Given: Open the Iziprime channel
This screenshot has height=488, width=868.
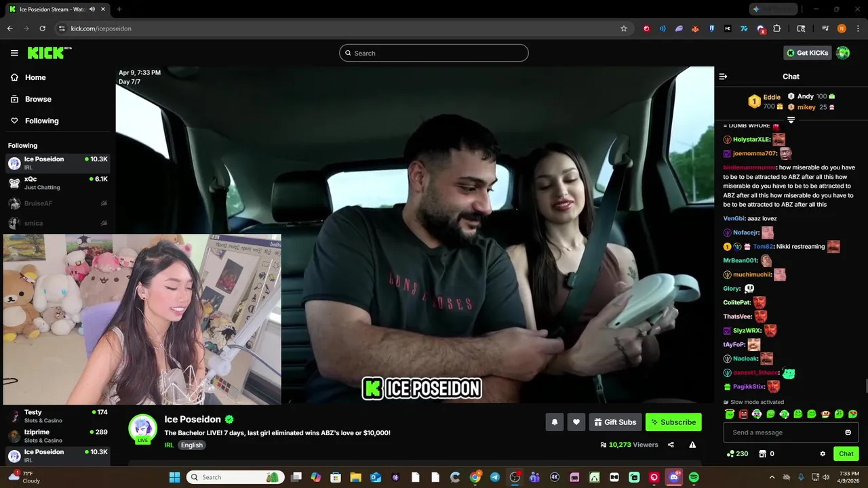Looking at the screenshot, I should pos(58,436).
